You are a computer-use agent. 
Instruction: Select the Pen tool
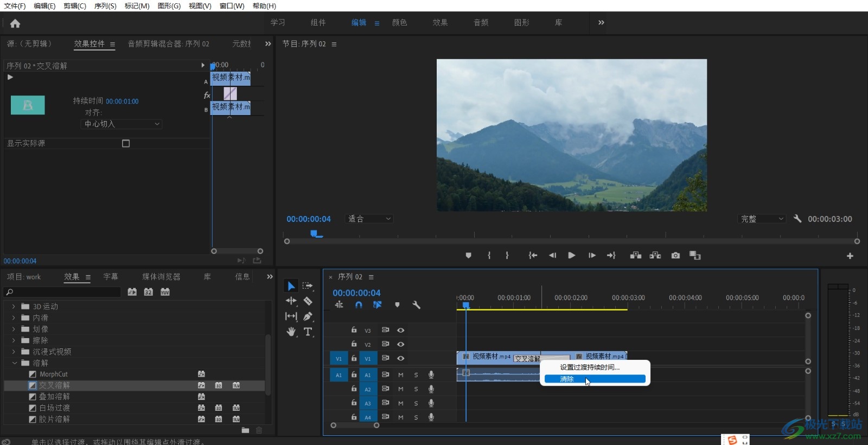click(308, 316)
